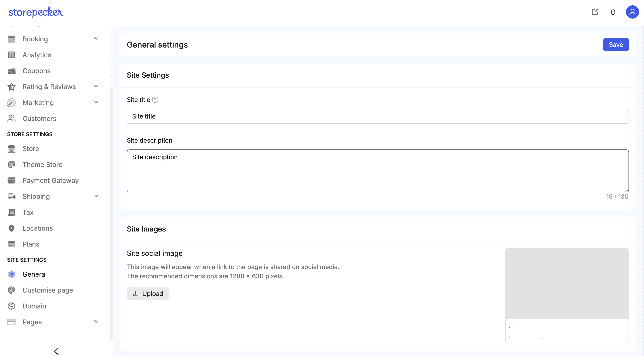This screenshot has height=356, width=644.
Task: Click the Analytics chart icon in sidebar
Action: [x=11, y=55]
